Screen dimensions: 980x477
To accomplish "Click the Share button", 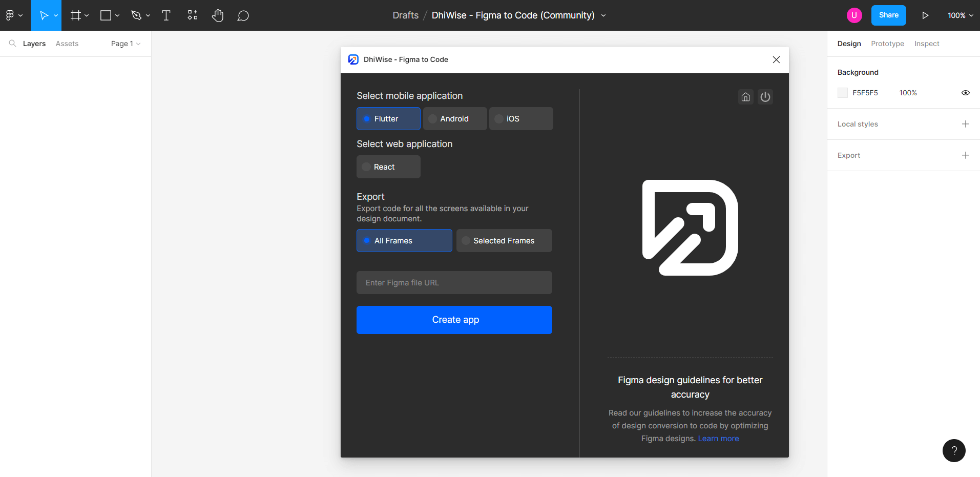I will (x=889, y=15).
